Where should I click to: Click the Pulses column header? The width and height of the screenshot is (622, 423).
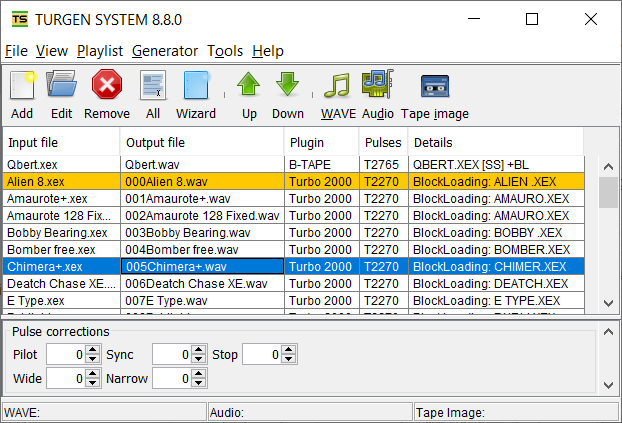coord(384,142)
